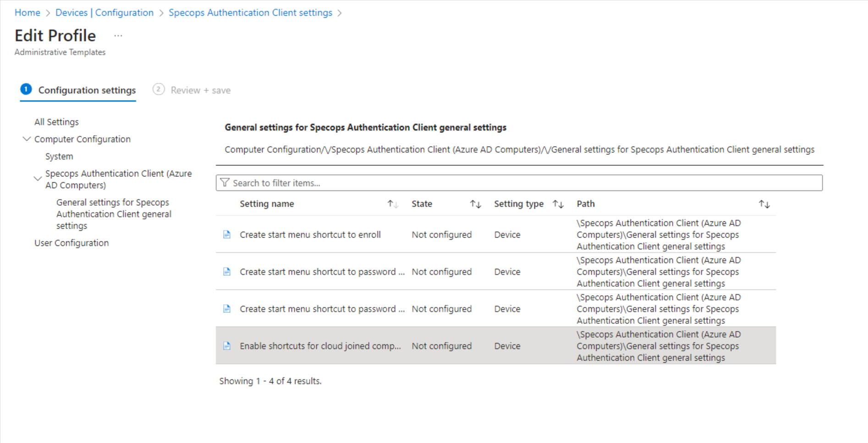Click document icon beside Enable shortcuts for cloud joined
The height and width of the screenshot is (443, 868).
coord(226,346)
